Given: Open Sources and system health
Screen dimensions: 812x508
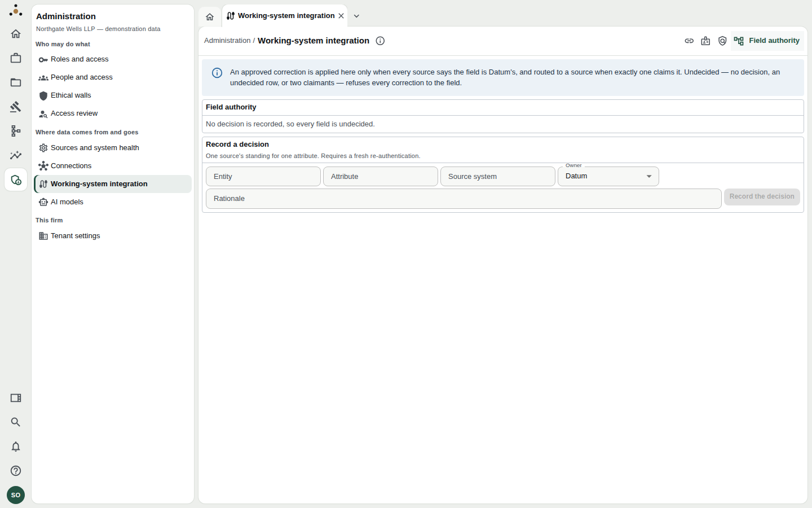Looking at the screenshot, I should [113, 148].
